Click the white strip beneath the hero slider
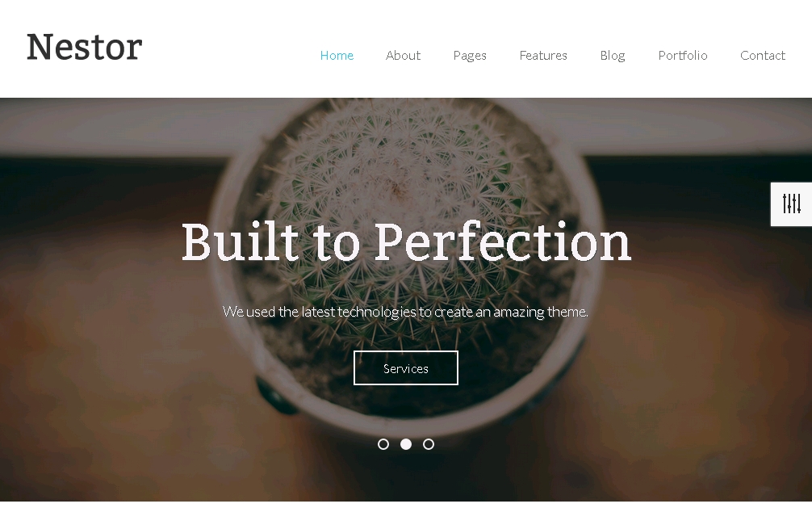Image resolution: width=812 pixels, height=529 pixels. tap(406, 515)
